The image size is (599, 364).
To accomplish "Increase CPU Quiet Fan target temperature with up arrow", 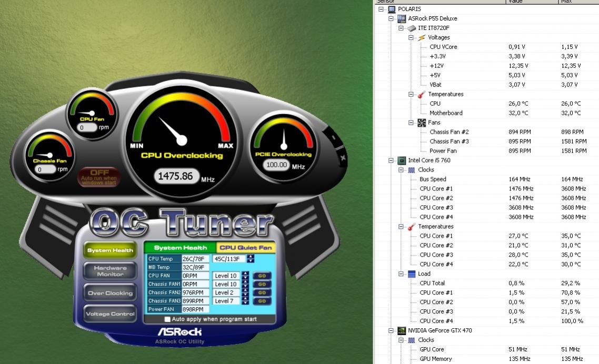I will tap(251, 257).
